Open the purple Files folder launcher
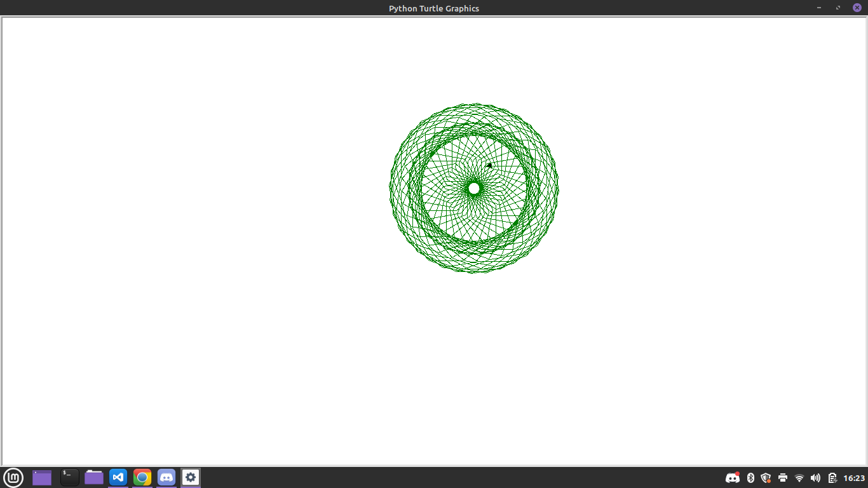The width and height of the screenshot is (868, 488). [94, 477]
